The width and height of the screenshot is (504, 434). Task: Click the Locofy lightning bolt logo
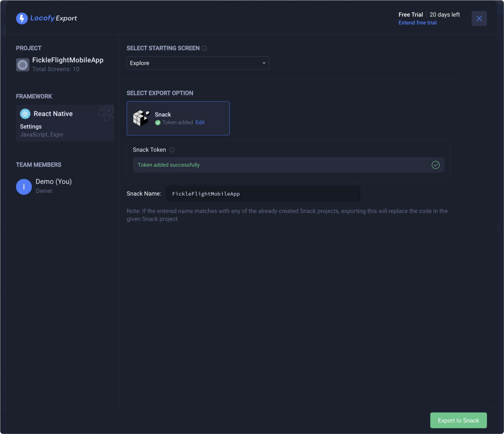pos(22,18)
